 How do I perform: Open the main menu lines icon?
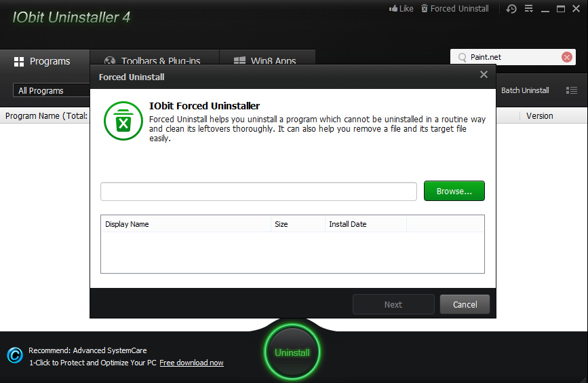pos(529,9)
